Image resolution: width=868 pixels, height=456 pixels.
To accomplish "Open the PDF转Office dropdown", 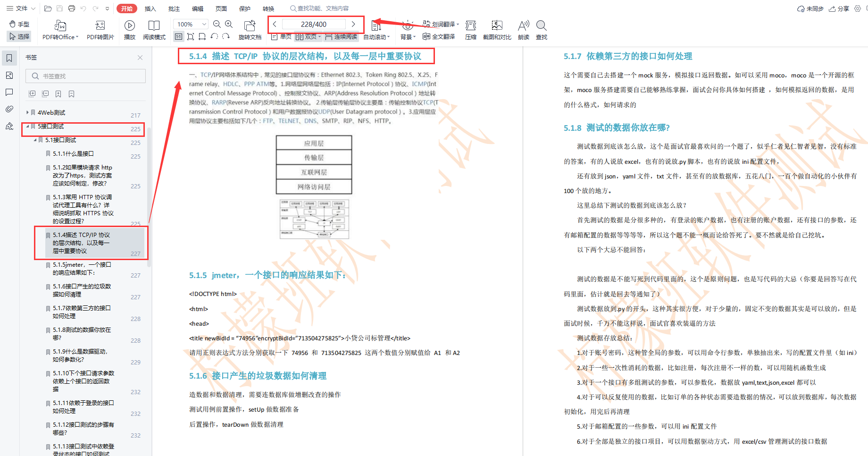I will [x=60, y=30].
